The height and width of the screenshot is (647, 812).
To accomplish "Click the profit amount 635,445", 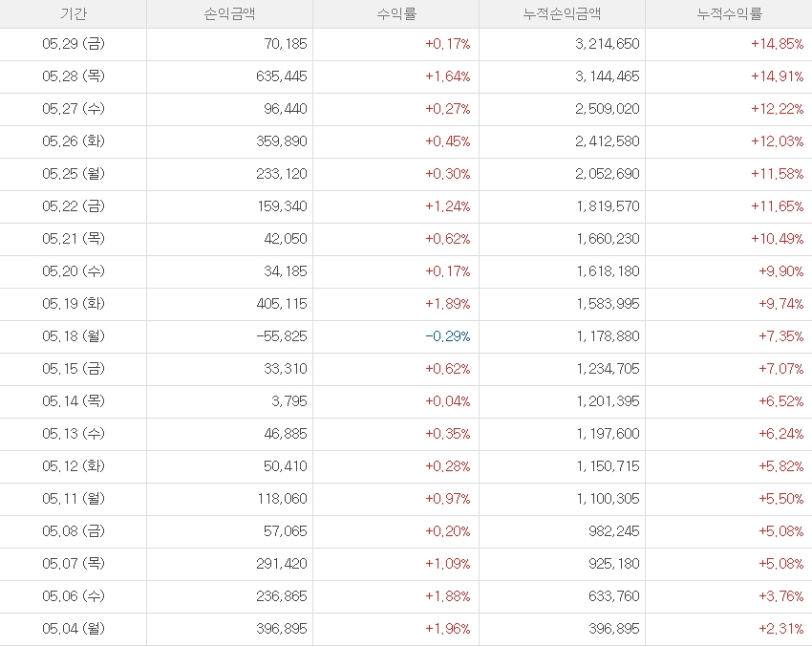I will (282, 76).
